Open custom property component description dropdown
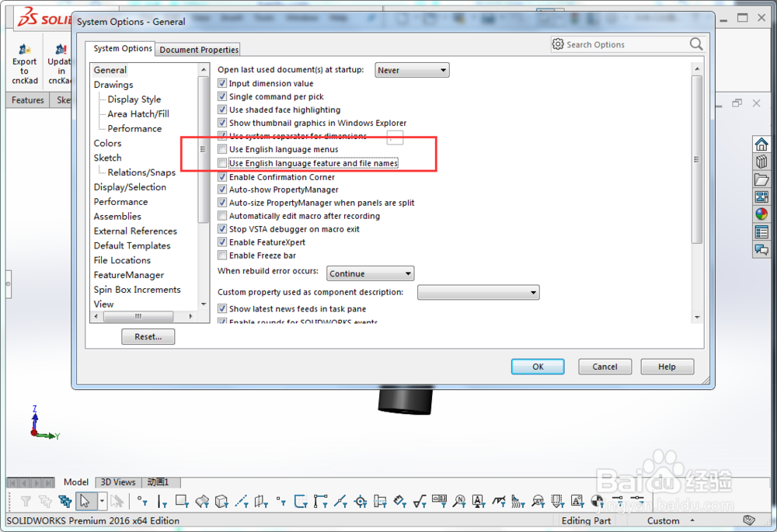This screenshot has width=777, height=532. pos(478,292)
